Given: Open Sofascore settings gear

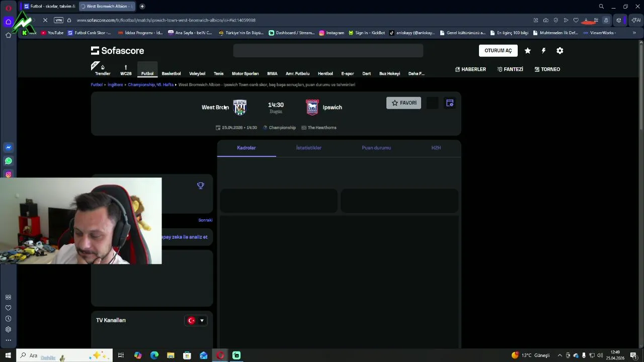Looking at the screenshot, I should coord(559,51).
